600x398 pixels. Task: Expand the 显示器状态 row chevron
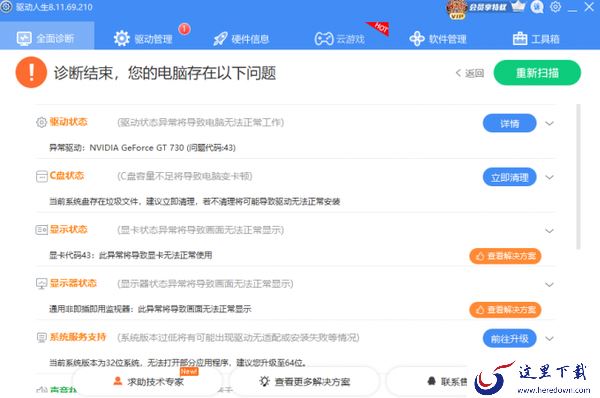549,285
